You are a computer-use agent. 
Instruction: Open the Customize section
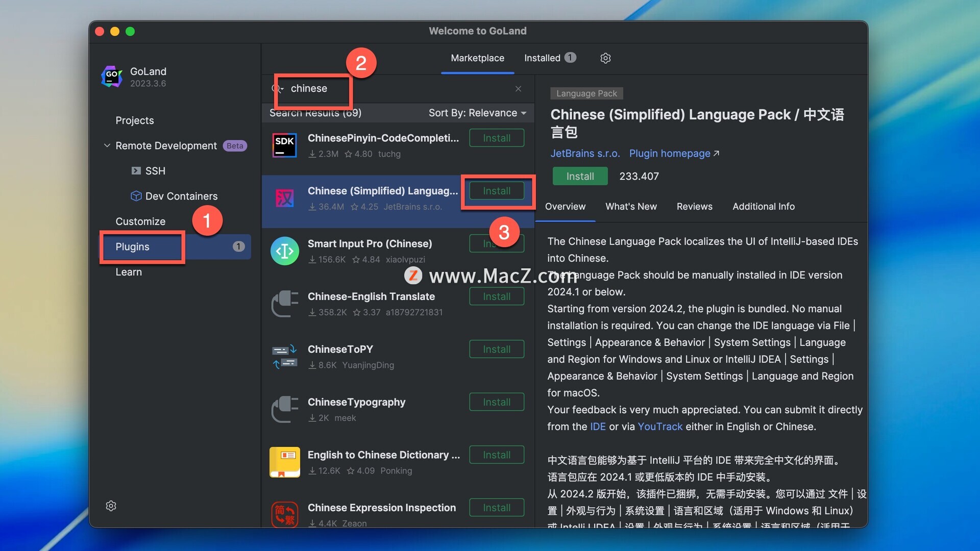[x=140, y=221]
